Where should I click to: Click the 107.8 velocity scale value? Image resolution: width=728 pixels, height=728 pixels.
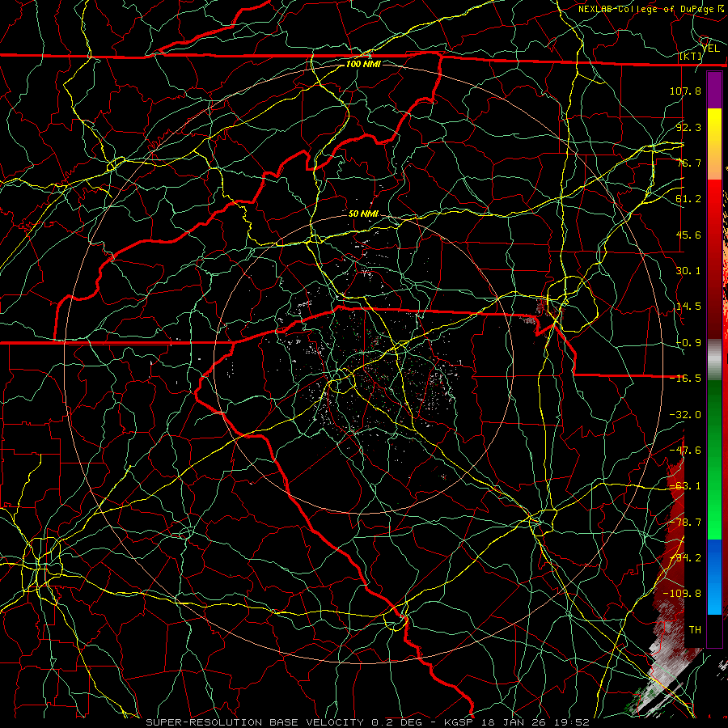685,91
